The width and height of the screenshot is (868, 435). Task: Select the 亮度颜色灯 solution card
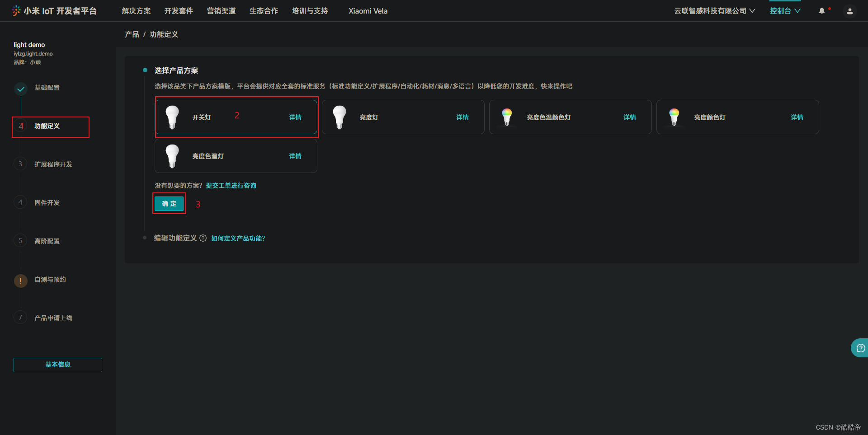click(x=738, y=117)
